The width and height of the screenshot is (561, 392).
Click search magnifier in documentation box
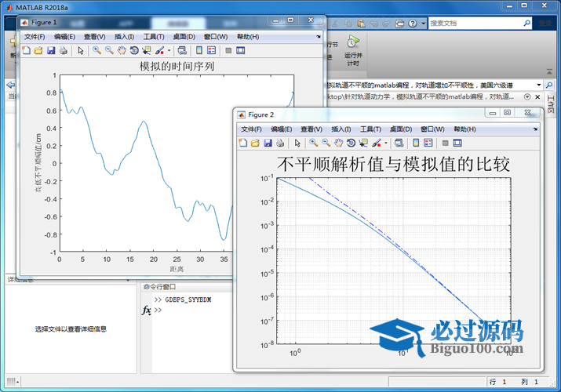pos(526,24)
